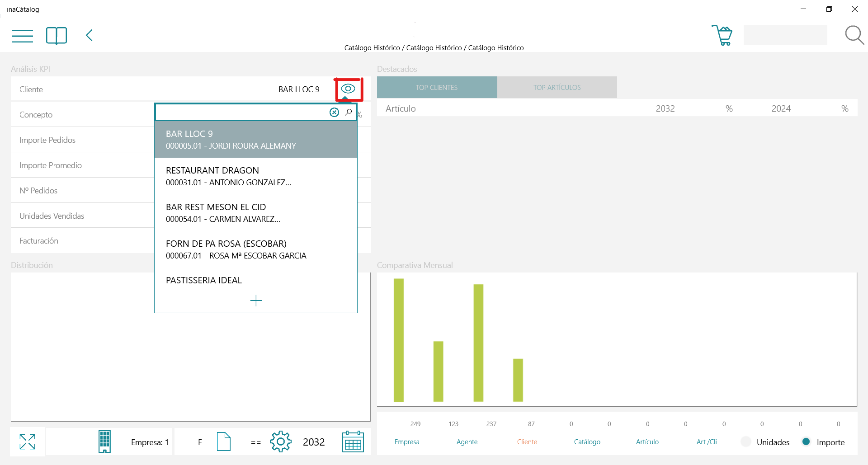Click the Importe Promedio KPI row

coord(83,165)
